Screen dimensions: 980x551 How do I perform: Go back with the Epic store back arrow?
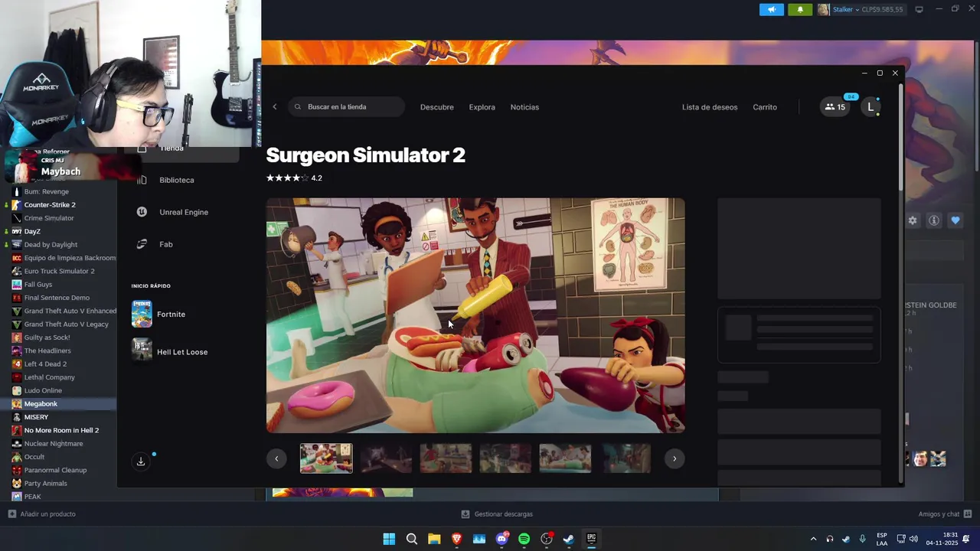click(x=275, y=107)
